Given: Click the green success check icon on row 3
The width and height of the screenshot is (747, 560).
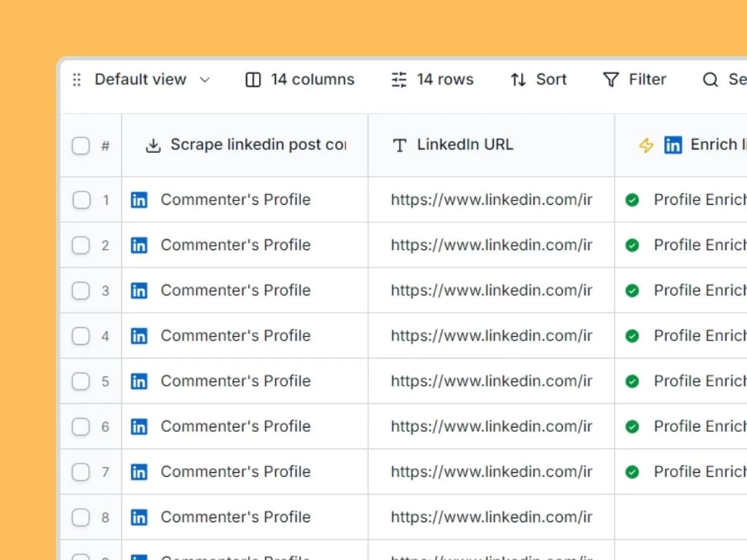Looking at the screenshot, I should point(632,290).
